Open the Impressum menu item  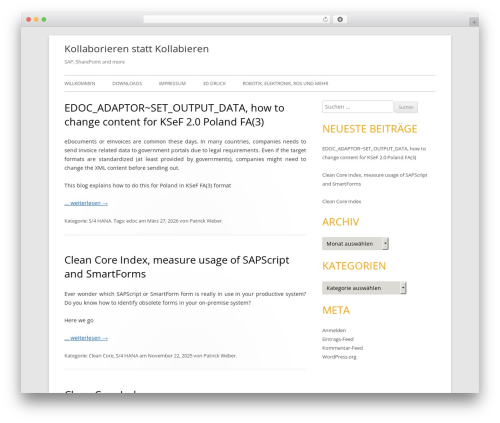coord(172,83)
